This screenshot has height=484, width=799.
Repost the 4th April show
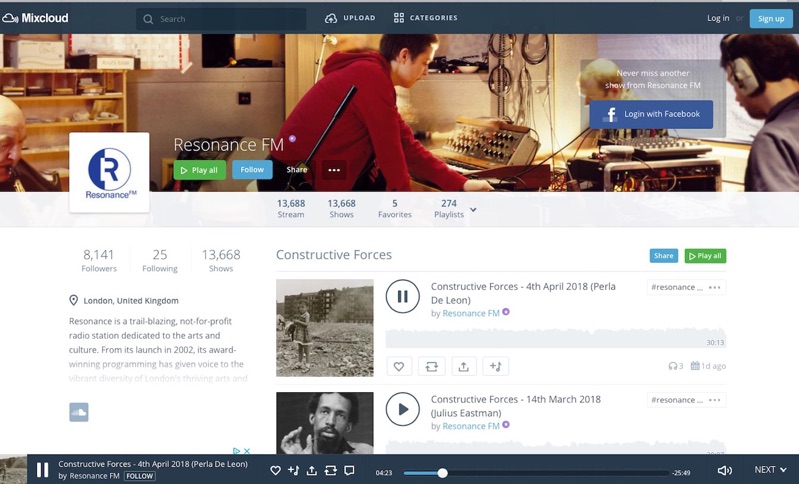coord(432,366)
